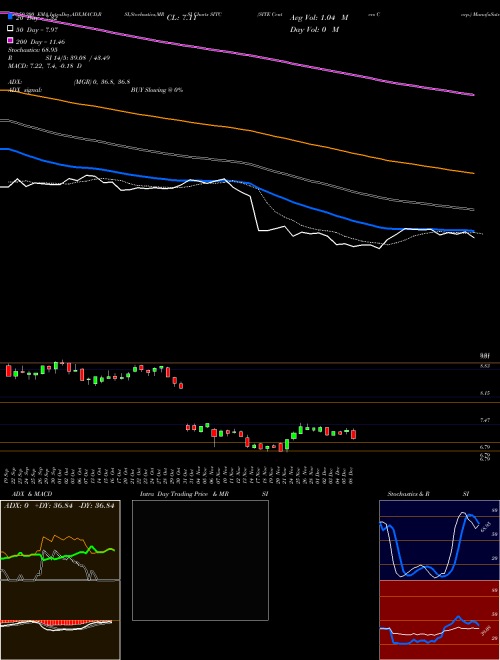Select the '200 Day - 11.46' legend text
Screen dimensions: 500x660
point(40,42)
